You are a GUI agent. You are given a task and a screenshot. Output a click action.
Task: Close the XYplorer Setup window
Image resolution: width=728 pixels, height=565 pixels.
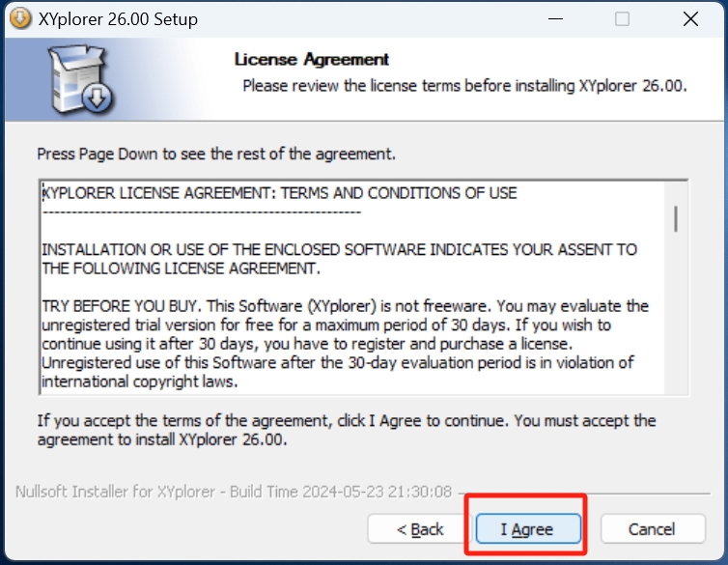tap(690, 19)
